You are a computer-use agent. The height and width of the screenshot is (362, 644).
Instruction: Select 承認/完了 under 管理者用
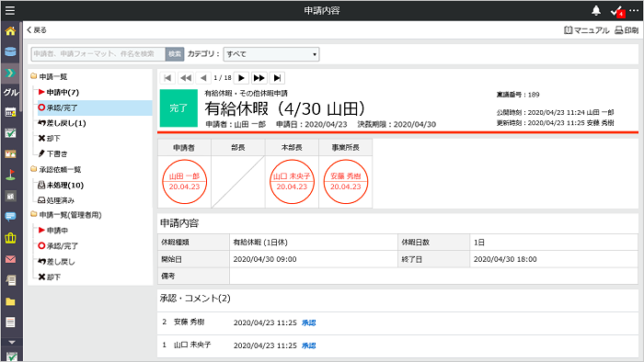pos(58,246)
